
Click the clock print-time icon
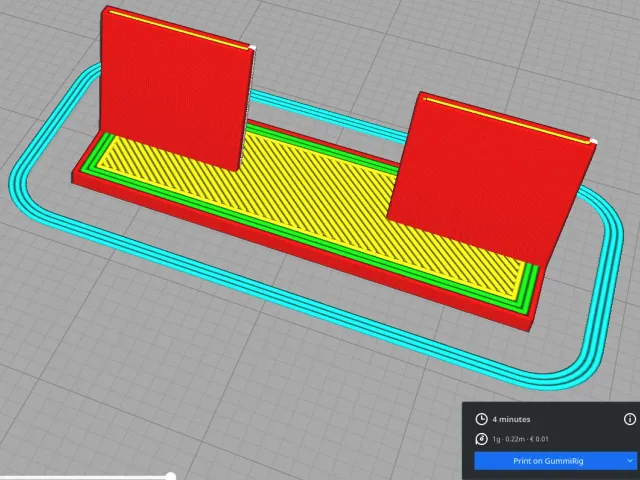coord(482,419)
